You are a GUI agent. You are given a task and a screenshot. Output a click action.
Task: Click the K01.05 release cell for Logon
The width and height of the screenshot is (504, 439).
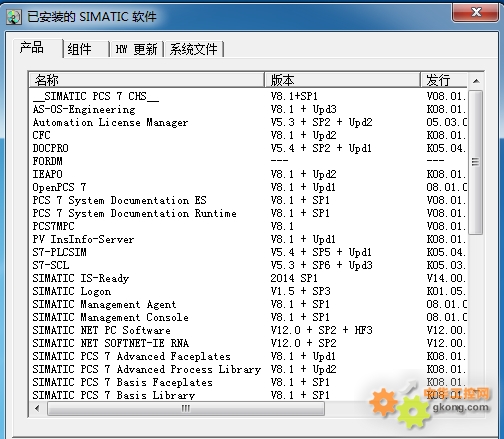click(x=446, y=291)
